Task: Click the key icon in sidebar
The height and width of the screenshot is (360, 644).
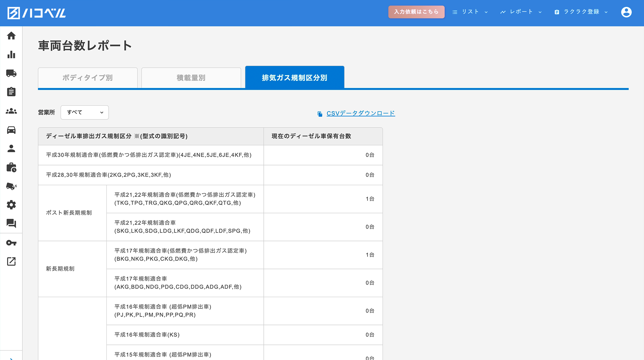Action: pyautogui.click(x=11, y=243)
